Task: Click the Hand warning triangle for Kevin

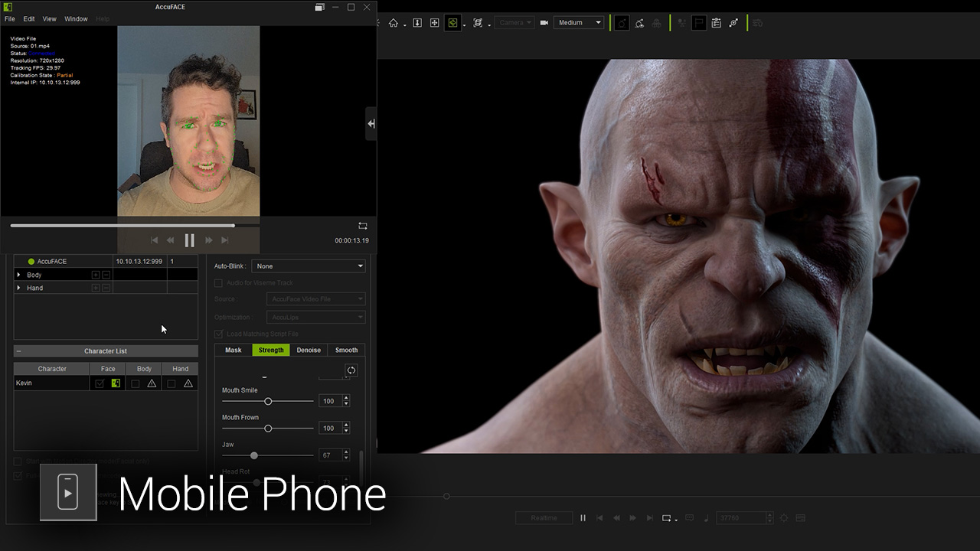Action: pyautogui.click(x=188, y=383)
